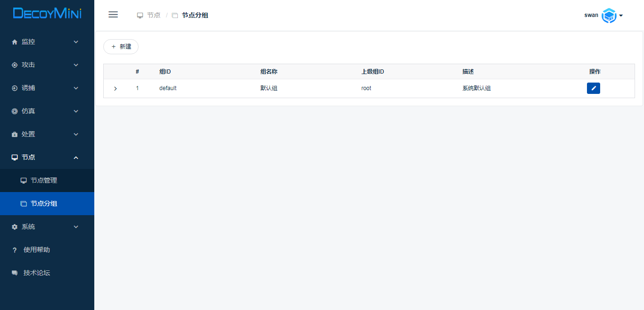This screenshot has width=644, height=310.
Task: Click the DecoyMini logo
Action: pos(47,13)
